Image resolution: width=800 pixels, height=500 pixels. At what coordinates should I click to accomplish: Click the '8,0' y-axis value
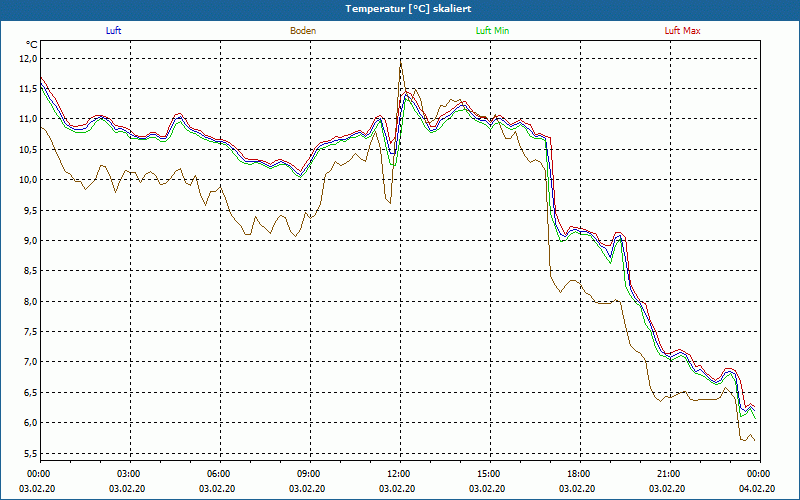[31, 301]
